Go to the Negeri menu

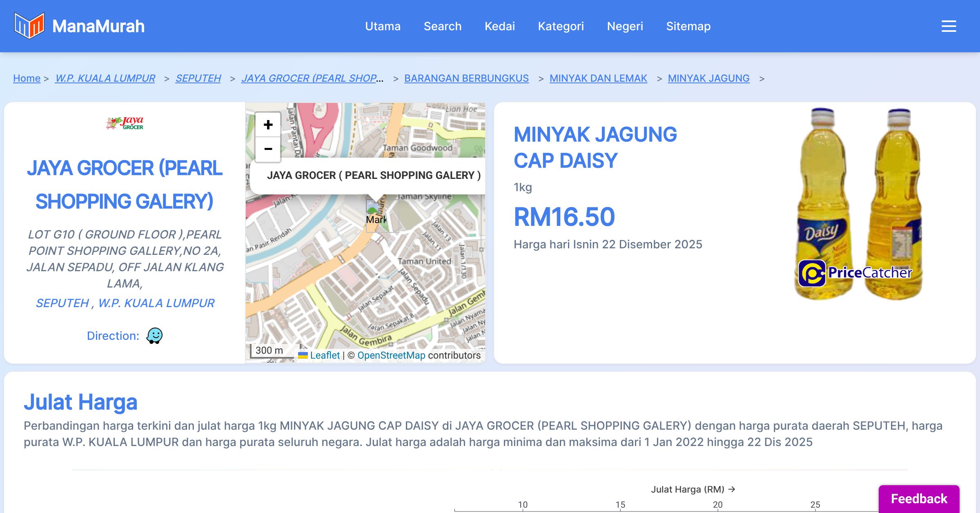625,26
